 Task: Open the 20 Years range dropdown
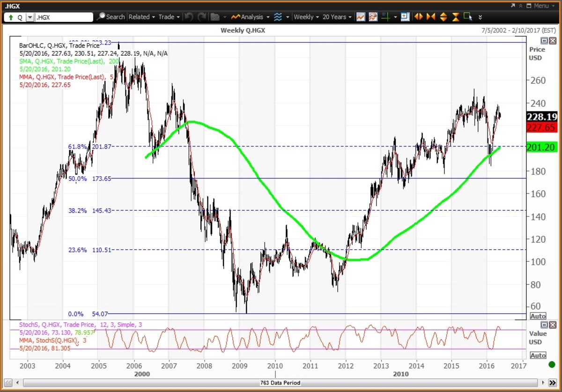pyautogui.click(x=337, y=17)
